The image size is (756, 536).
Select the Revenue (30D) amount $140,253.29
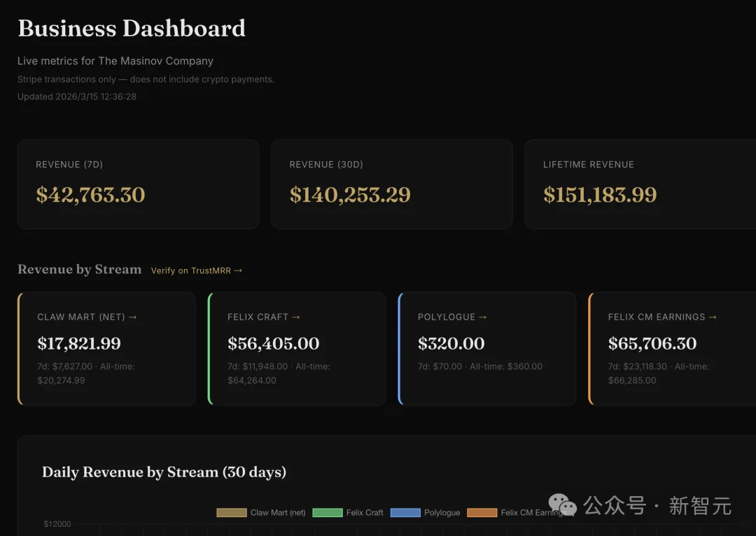[x=350, y=195]
